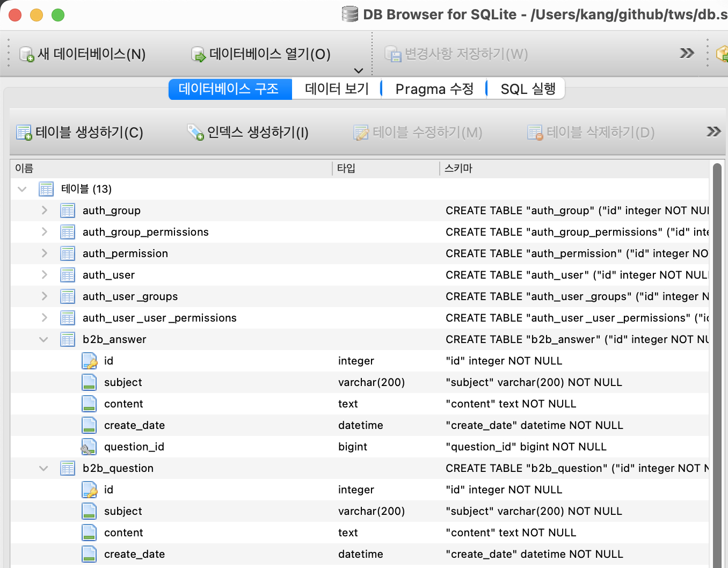
Task: Click the auth_user_user_permissions table icon
Action: point(68,318)
